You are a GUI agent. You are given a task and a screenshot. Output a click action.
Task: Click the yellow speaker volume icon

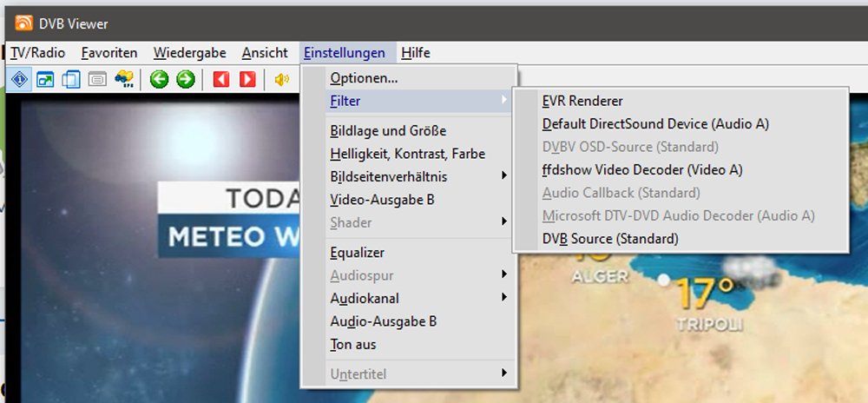coord(282,80)
